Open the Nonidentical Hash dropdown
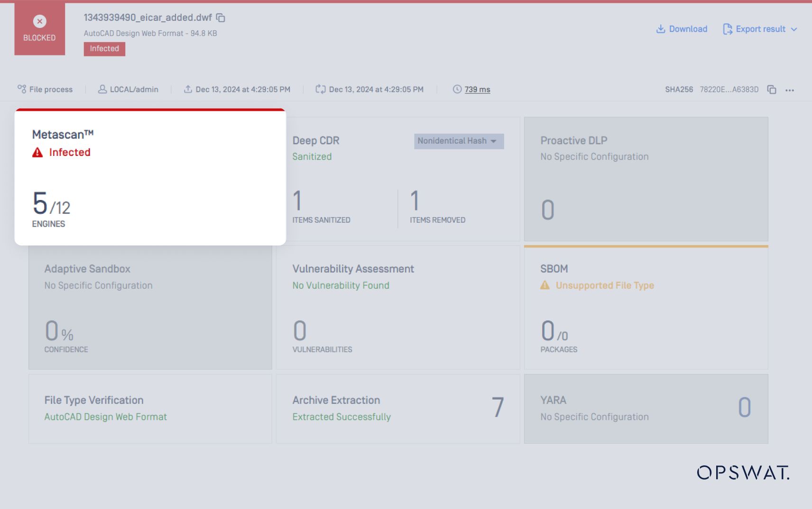The image size is (812, 509). [x=458, y=141]
